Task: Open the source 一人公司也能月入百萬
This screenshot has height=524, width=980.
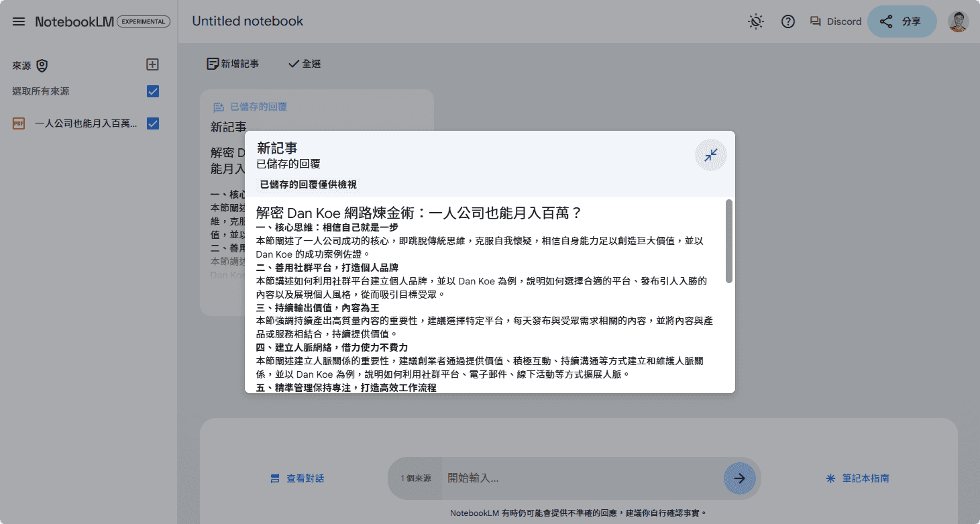Action: coord(86,123)
